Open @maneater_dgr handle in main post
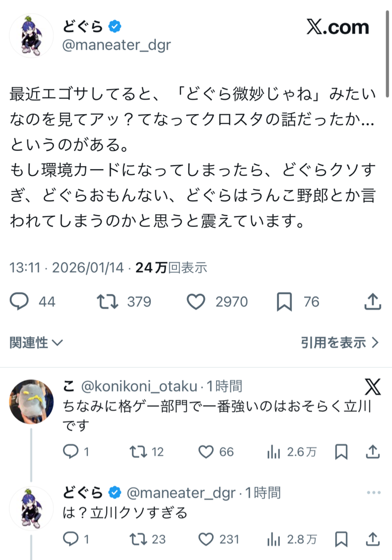This screenshot has height=560, width=392. pos(116,45)
